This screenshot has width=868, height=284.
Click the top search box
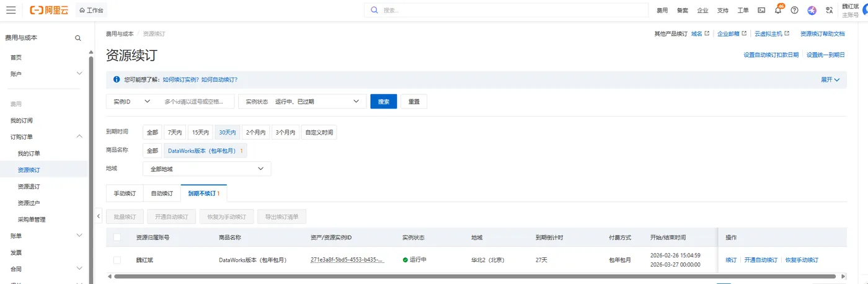point(506,10)
